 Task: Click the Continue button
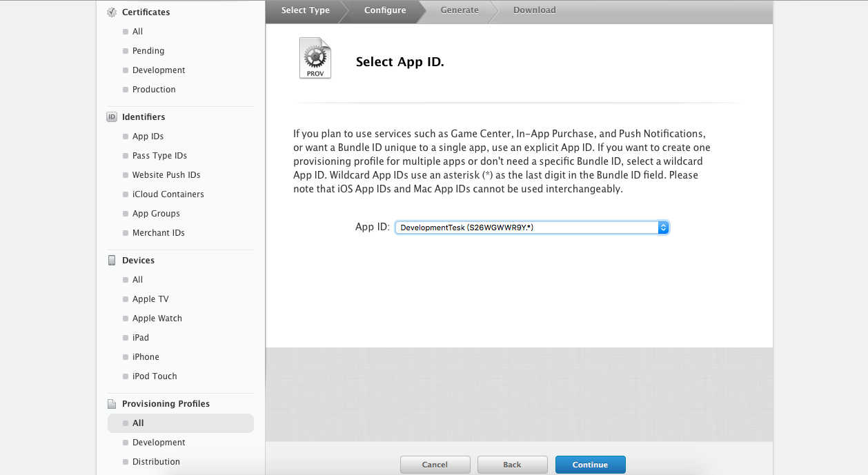coord(591,465)
